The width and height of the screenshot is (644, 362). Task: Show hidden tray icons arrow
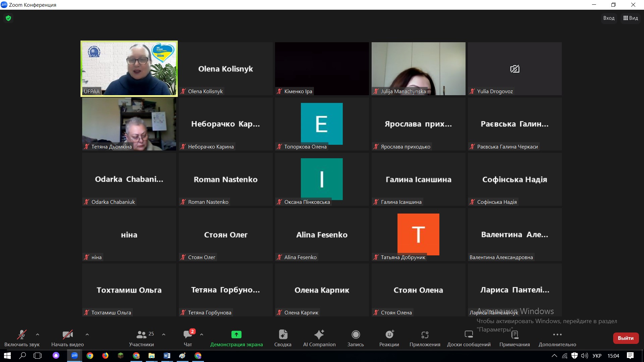click(x=554, y=356)
